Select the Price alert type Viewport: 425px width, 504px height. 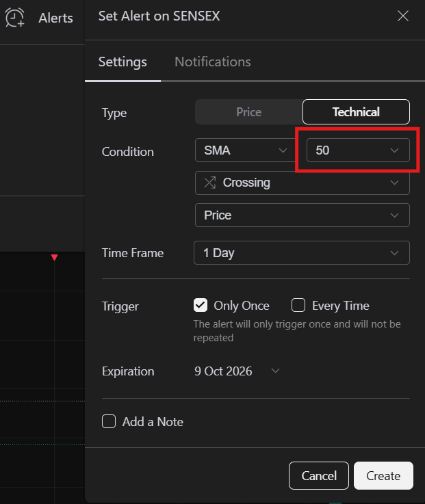click(248, 112)
